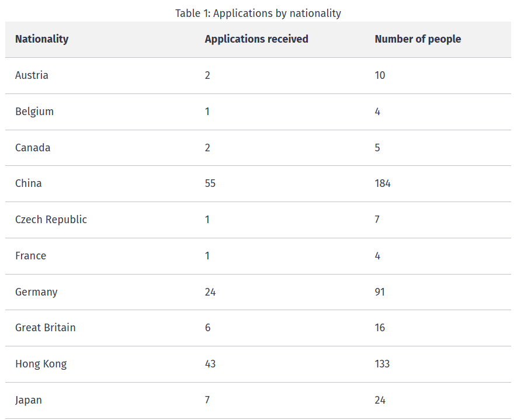The image size is (517, 420).
Task: Click the Czech Republic row label
Action: point(51,220)
